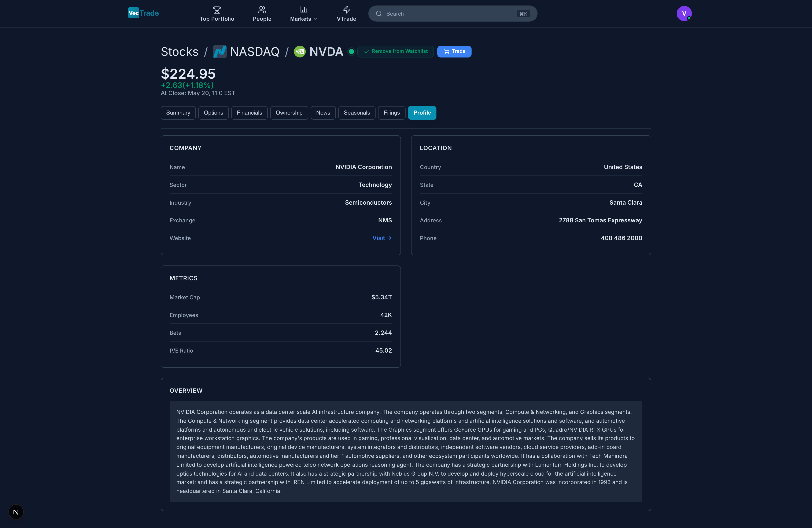812x528 pixels.
Task: Visit the company website link
Action: point(382,238)
